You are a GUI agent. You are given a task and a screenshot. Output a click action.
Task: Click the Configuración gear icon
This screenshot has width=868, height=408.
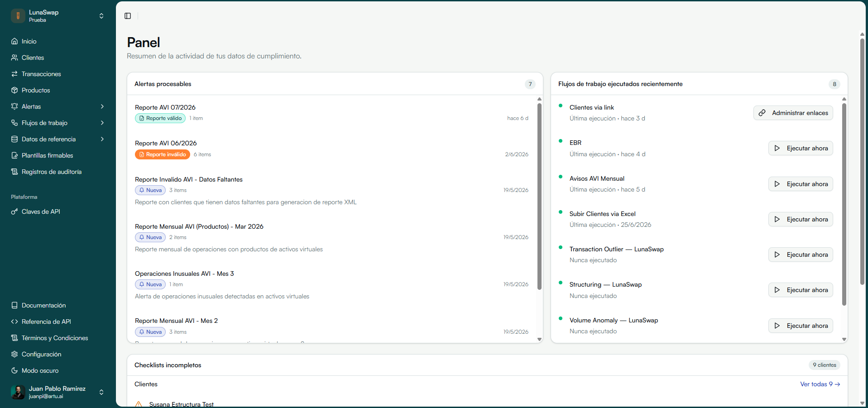click(x=14, y=354)
